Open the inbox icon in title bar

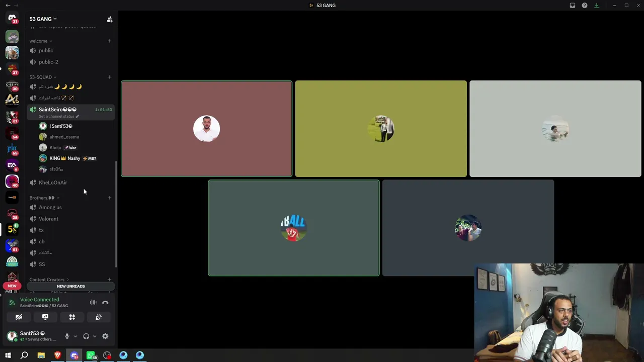pyautogui.click(x=573, y=6)
